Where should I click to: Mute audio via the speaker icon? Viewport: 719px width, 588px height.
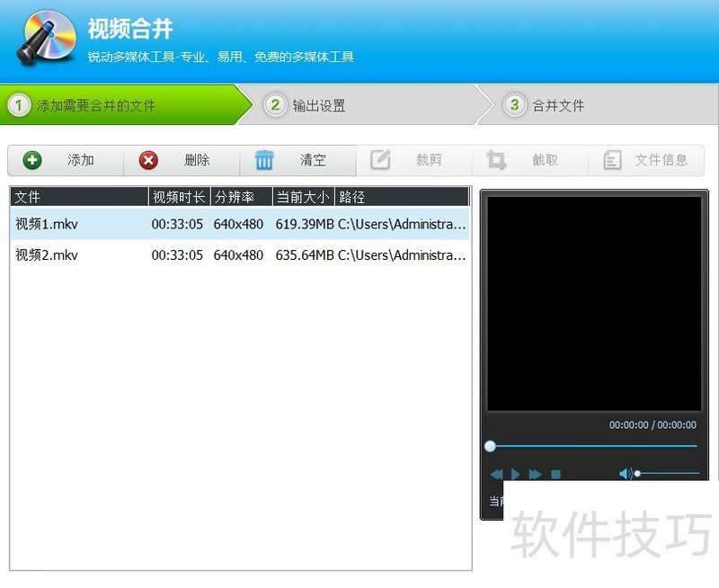pos(626,472)
